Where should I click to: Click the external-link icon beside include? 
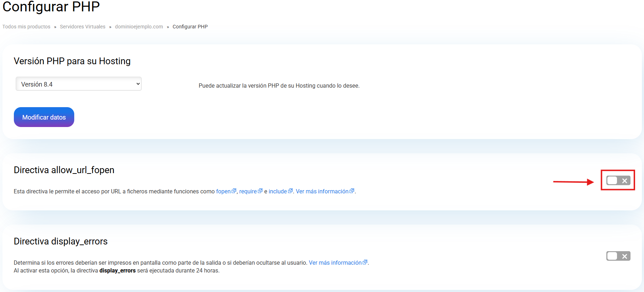(x=290, y=191)
